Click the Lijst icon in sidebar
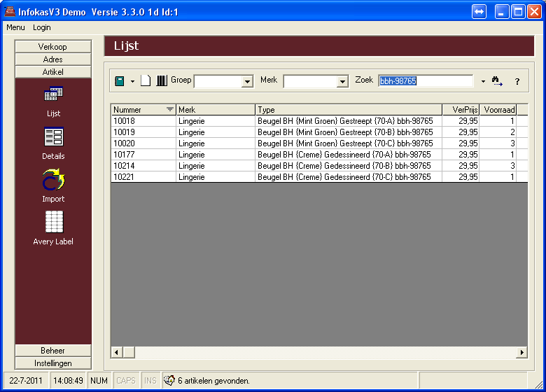 [53, 95]
